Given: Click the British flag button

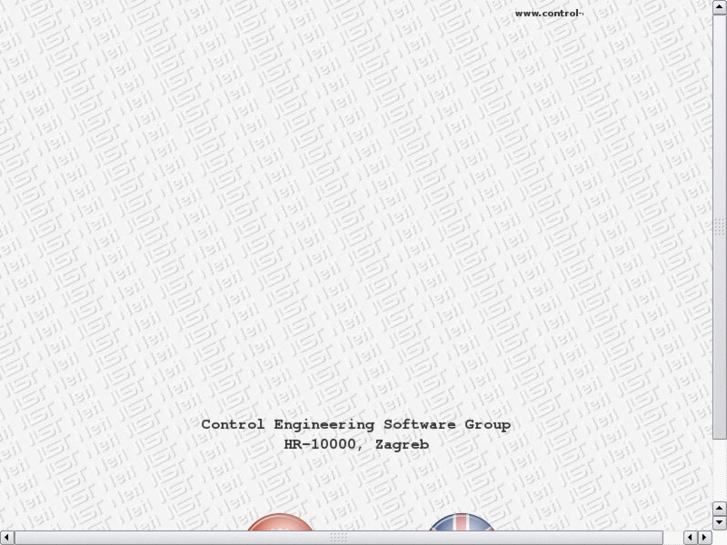Looking at the screenshot, I should [x=462, y=522].
